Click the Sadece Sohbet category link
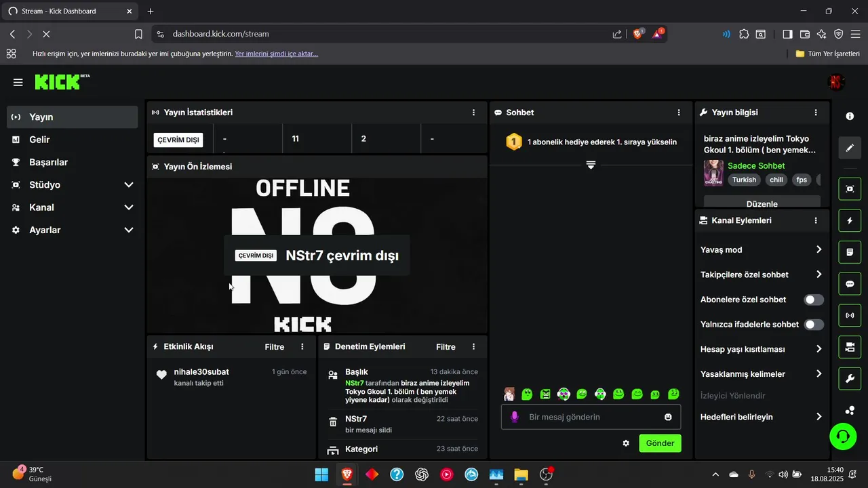868x488 pixels. pos(756,165)
